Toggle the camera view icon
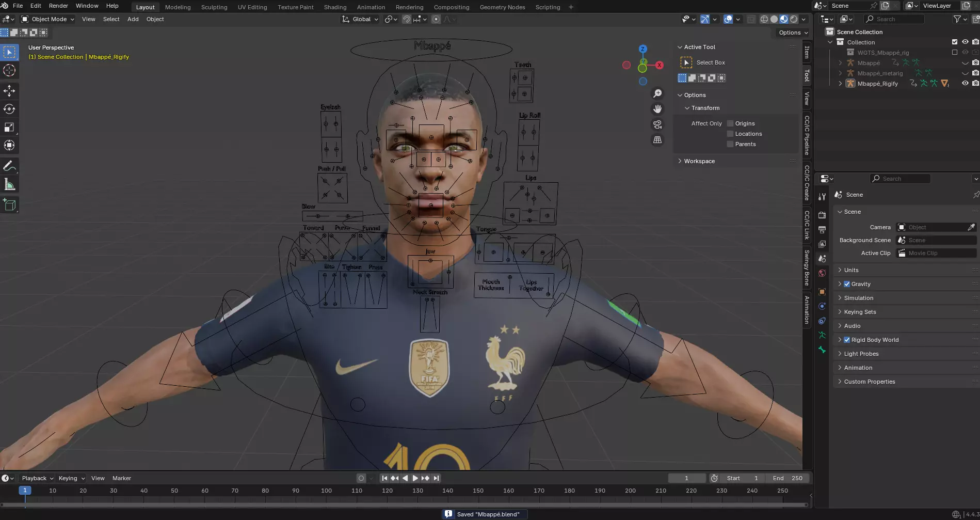The height and width of the screenshot is (520, 980). point(657,124)
